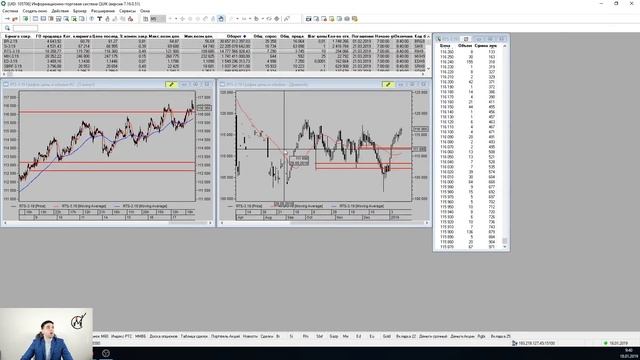Switch to the Таблица сделок tab
The width and height of the screenshot is (640, 360).
(x=194, y=336)
